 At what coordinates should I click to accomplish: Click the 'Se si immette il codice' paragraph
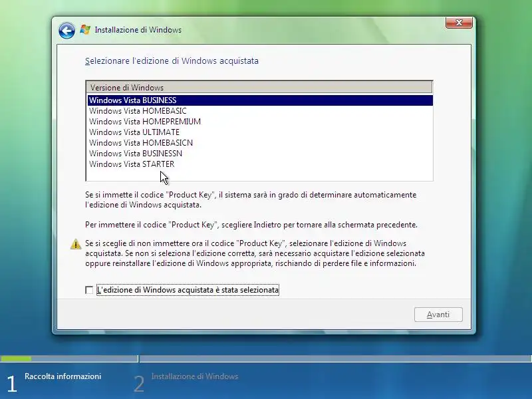tap(251, 200)
